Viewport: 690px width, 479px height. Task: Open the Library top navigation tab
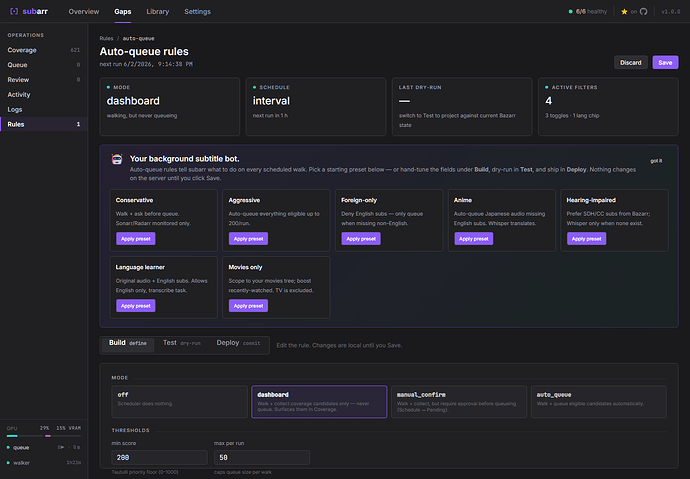click(x=158, y=12)
